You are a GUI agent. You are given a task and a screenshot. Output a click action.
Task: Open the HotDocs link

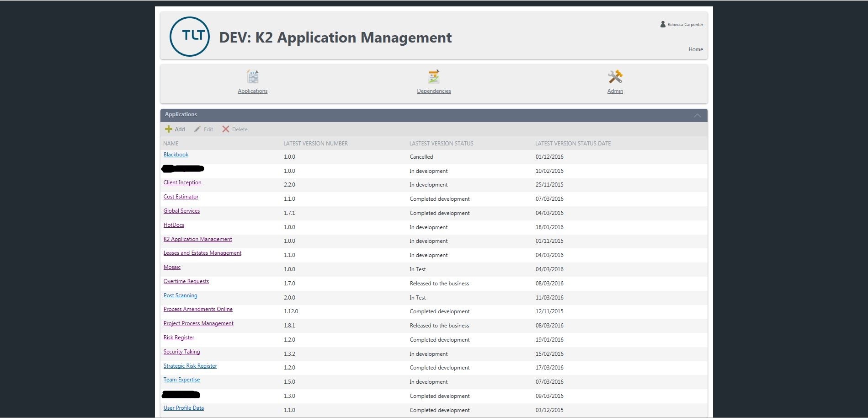coord(174,225)
